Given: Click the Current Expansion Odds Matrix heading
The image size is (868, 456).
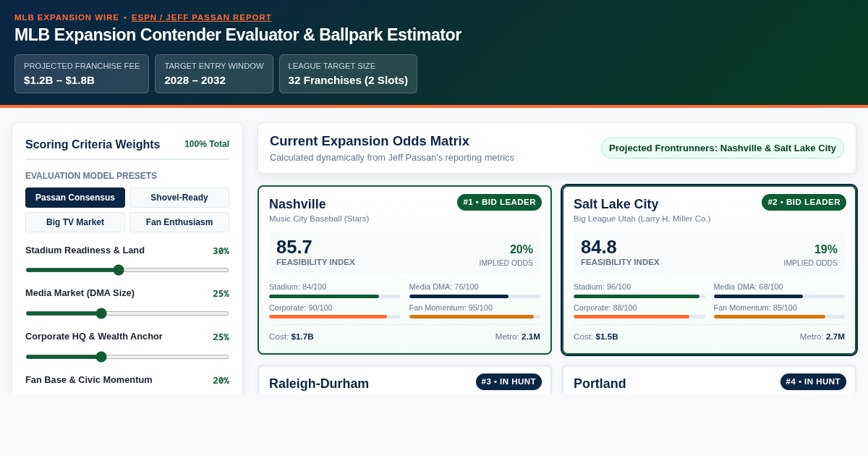Looking at the screenshot, I should tap(370, 141).
